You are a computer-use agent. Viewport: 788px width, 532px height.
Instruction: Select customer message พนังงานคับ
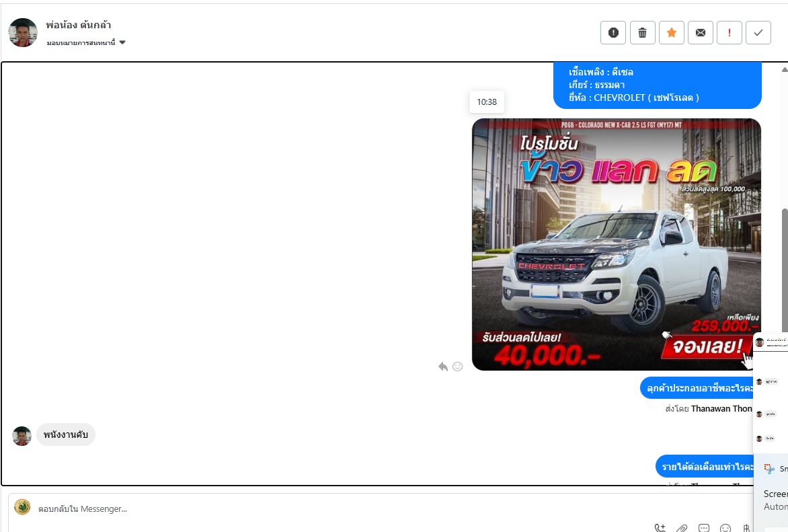click(x=66, y=434)
